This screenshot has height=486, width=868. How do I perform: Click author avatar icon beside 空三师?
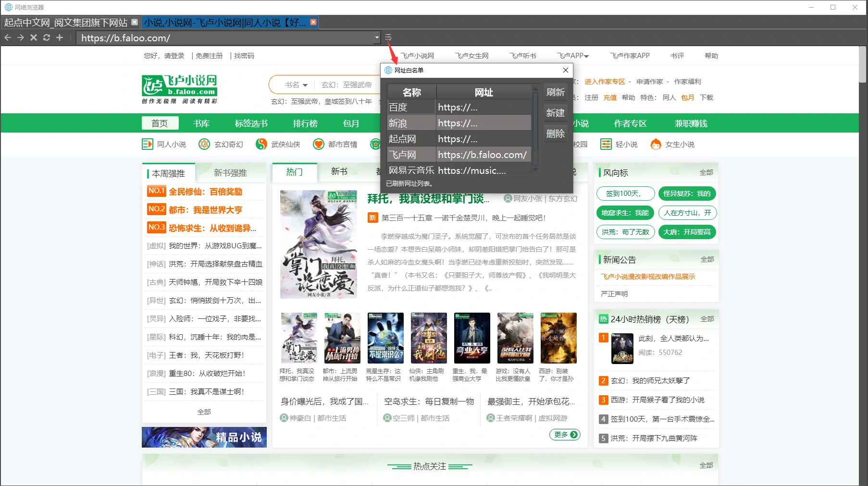(x=387, y=418)
